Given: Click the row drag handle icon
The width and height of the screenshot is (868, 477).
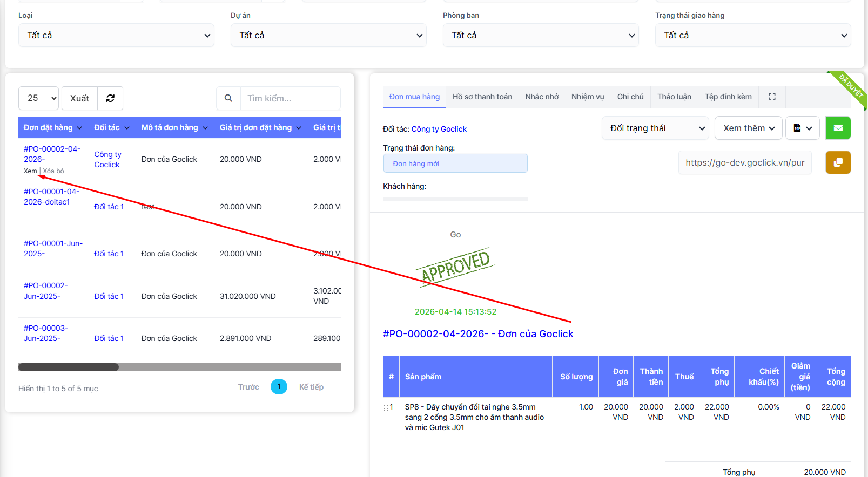Looking at the screenshot, I should point(386,408).
